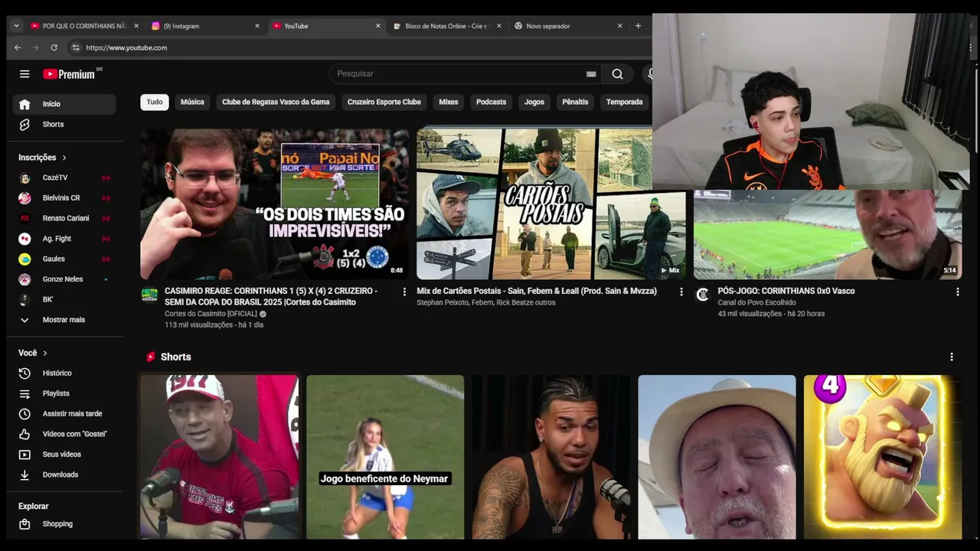Open the Pós-Jogo Corinthians 0x0 Vasco thumbnail

[x=828, y=234]
